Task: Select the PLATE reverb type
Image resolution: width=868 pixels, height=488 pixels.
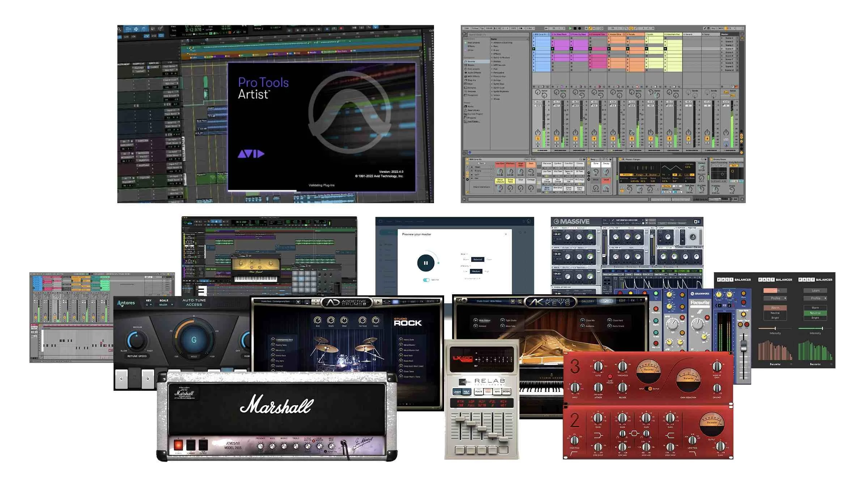Action: click(x=478, y=391)
